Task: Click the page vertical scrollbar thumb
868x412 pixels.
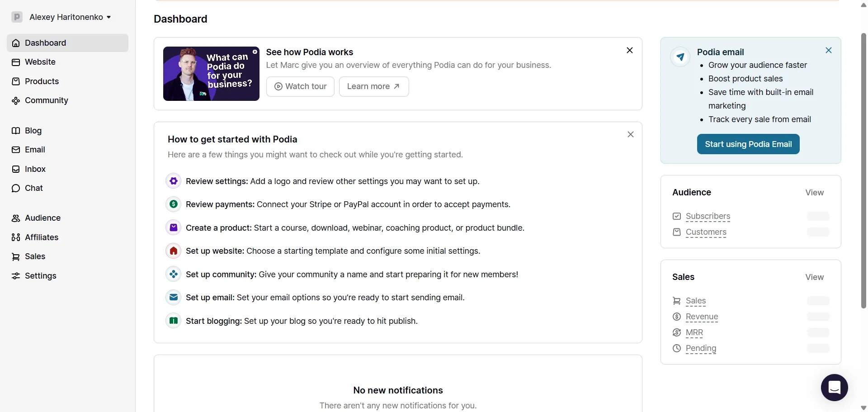Action: (x=863, y=170)
